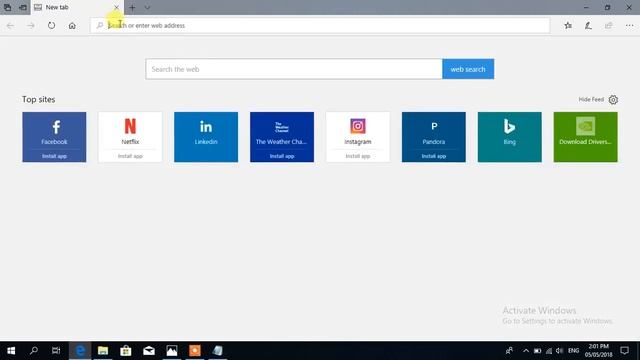Click Hide Feed link
Screen dimensions: 640x360
click(x=591, y=100)
